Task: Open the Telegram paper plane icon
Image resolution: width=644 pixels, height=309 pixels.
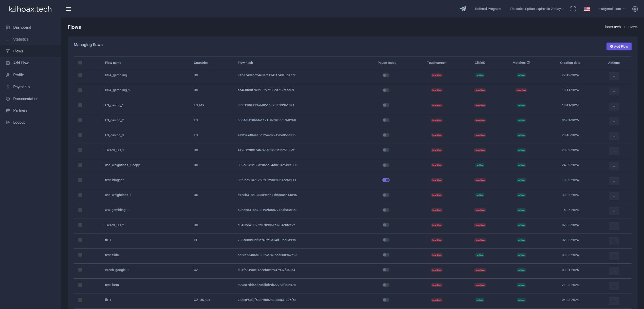Action: pos(463,9)
